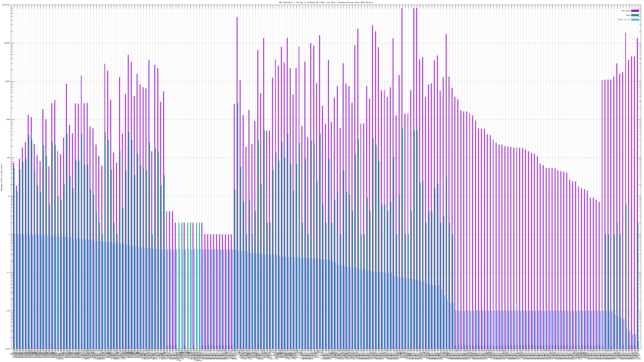
Task: Click the 10 y-axis tick label
Action: 9,196
